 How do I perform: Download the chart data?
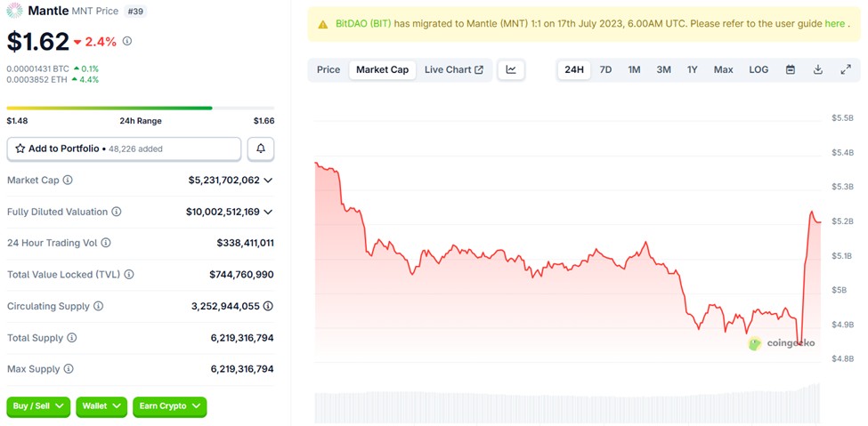(x=817, y=69)
